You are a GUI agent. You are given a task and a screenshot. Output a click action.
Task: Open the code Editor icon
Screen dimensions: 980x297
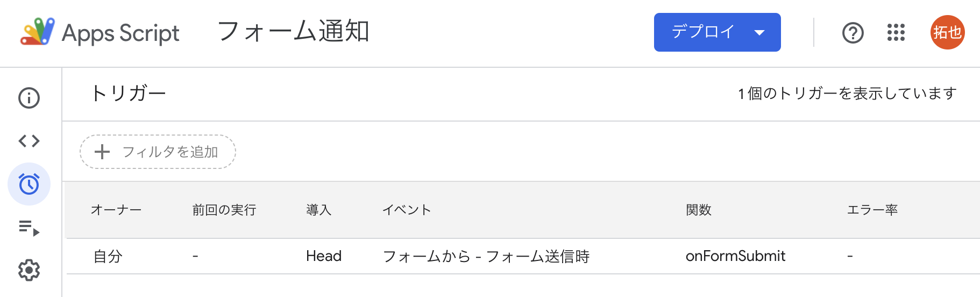click(29, 141)
